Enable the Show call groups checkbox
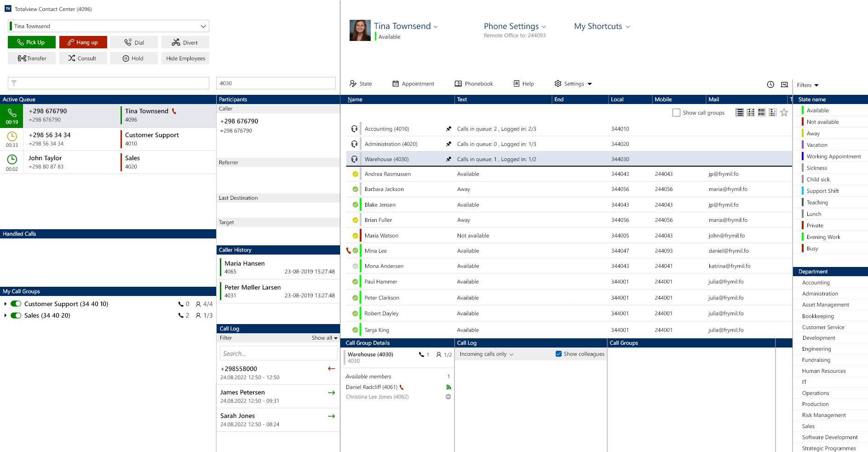 pyautogui.click(x=676, y=113)
